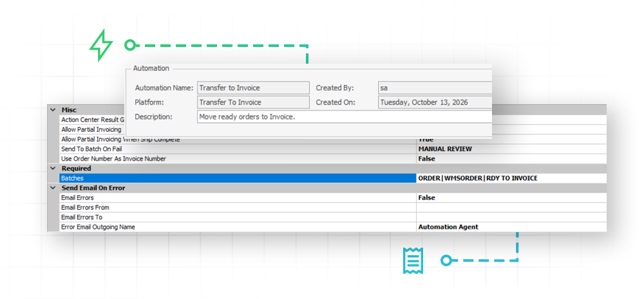Click the Description text field

345,116
